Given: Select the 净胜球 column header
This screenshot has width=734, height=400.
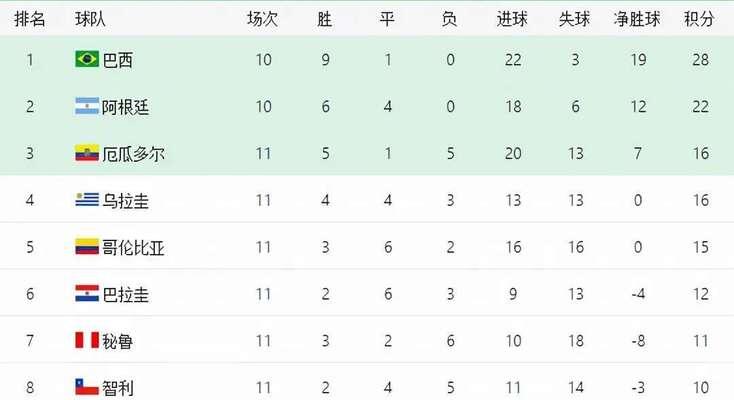Looking at the screenshot, I should coord(637,19).
